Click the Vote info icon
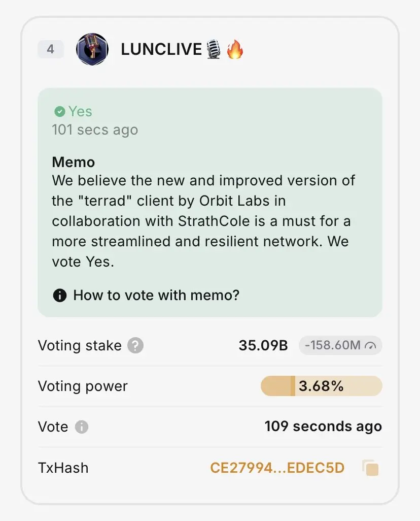 pyautogui.click(x=82, y=427)
